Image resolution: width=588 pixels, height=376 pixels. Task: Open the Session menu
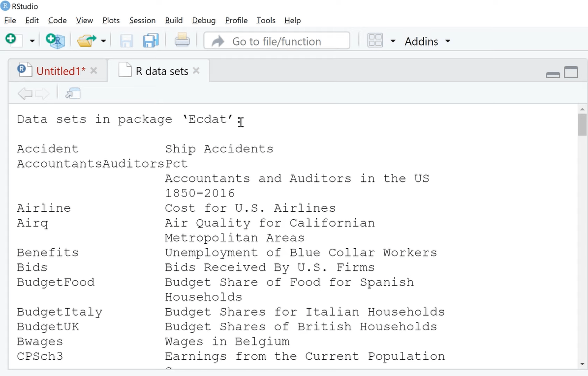click(x=143, y=20)
